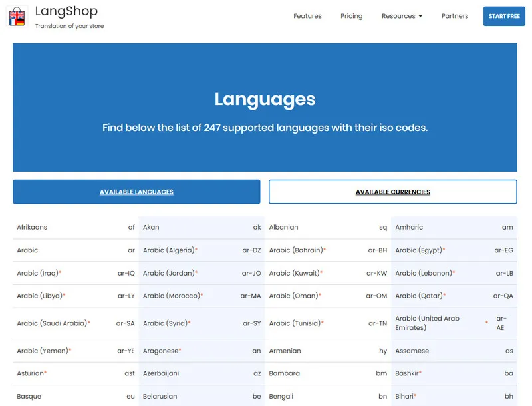Click the LangShop title text
532x406 pixels.
(x=66, y=11)
